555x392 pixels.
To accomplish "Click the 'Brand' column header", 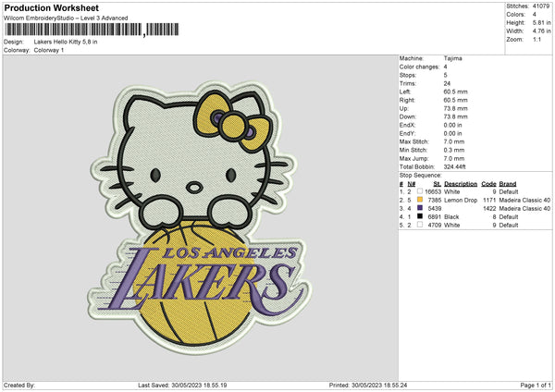I will (508, 184).
